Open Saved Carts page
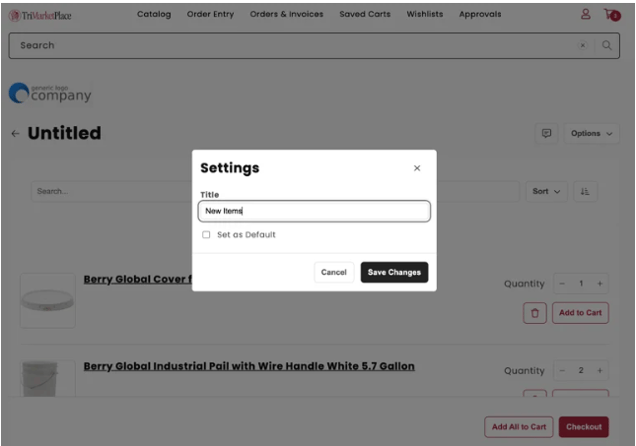This screenshot has width=636, height=446. (x=365, y=14)
